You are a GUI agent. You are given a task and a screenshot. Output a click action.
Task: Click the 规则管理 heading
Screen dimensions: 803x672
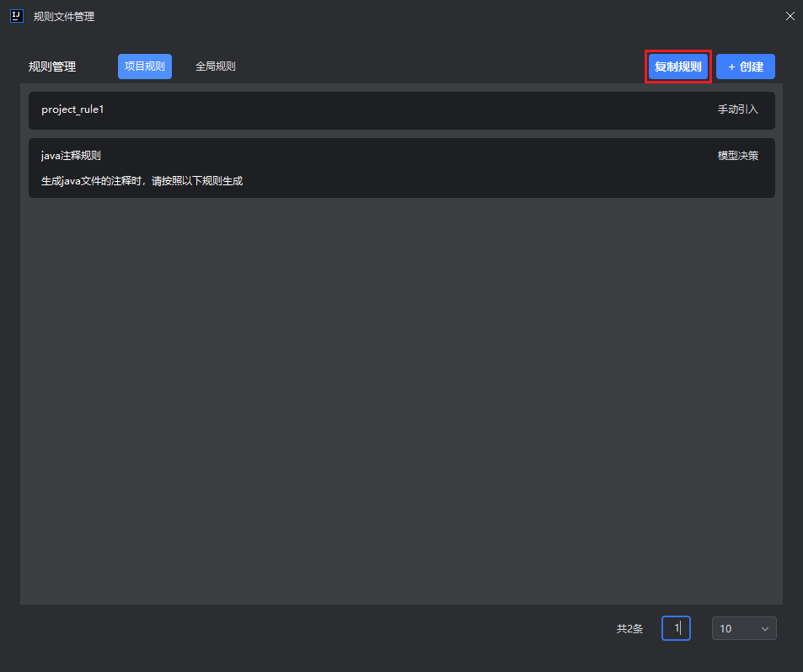[x=52, y=67]
